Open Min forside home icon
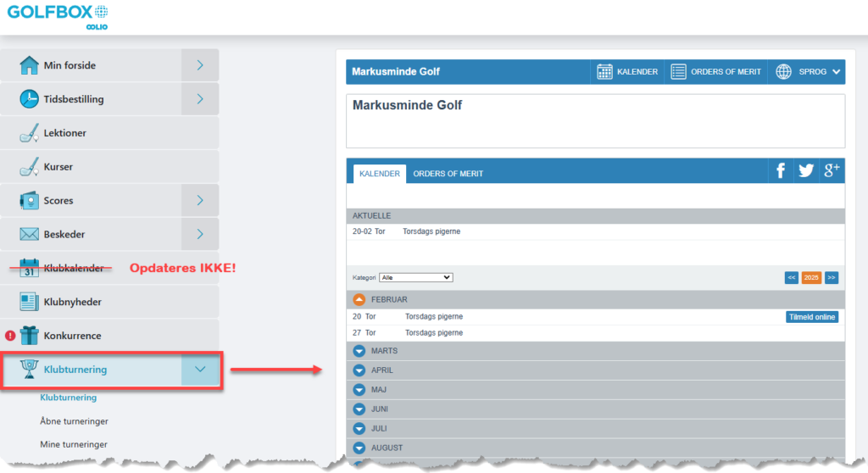Image resolution: width=868 pixels, height=473 pixels. pos(29,65)
